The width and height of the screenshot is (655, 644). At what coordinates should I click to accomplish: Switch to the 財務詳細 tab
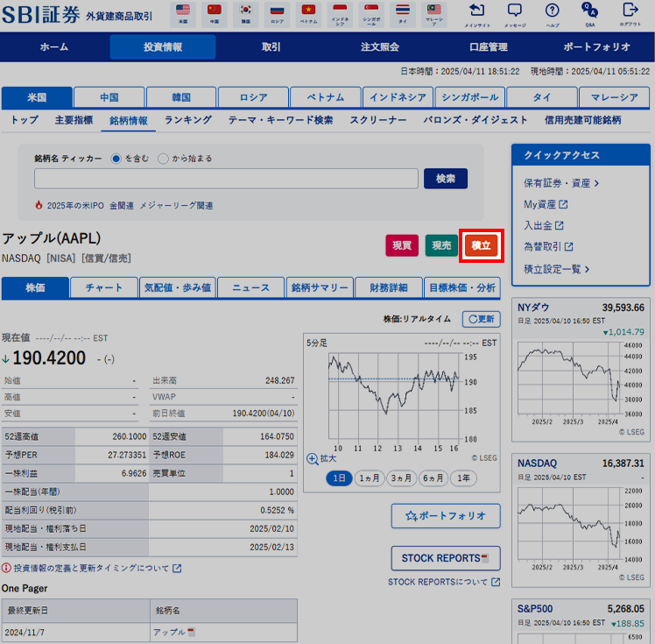389,287
